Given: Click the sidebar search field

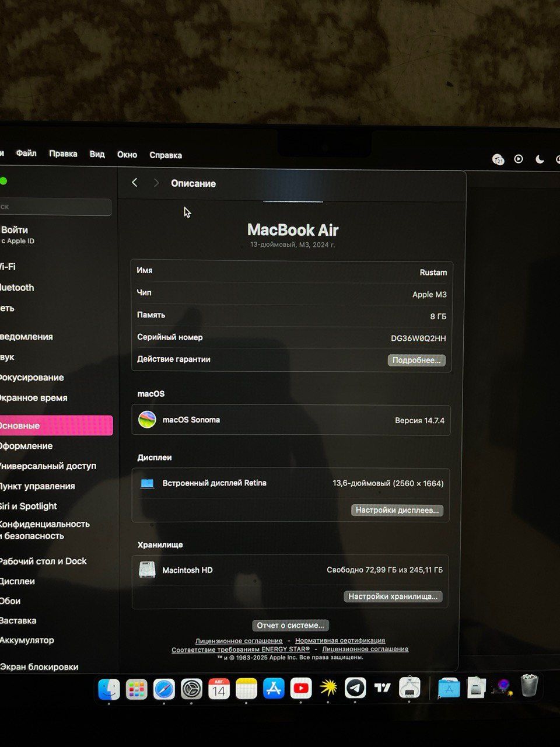Looking at the screenshot, I should [x=55, y=207].
